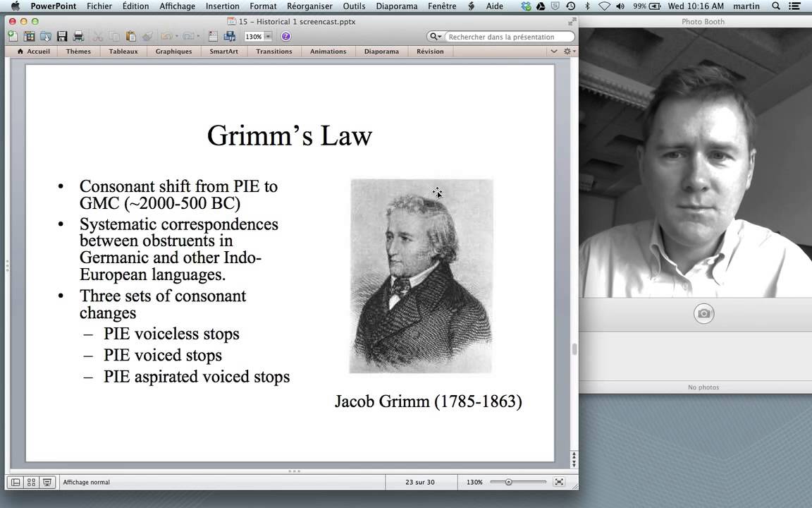Switch to the Thèmes ribbon tab
Viewport: 812px width, 508px height.
coord(78,52)
